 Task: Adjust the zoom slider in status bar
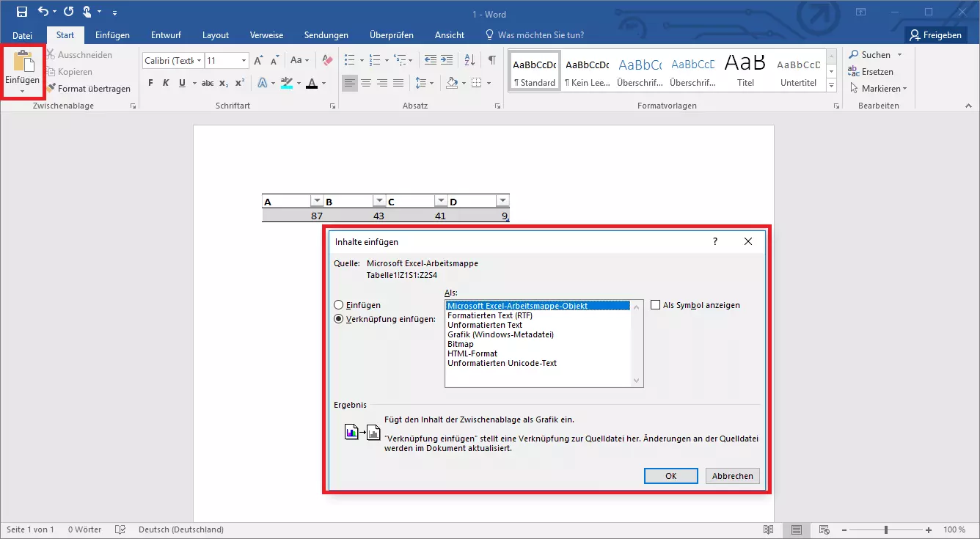(x=886, y=529)
